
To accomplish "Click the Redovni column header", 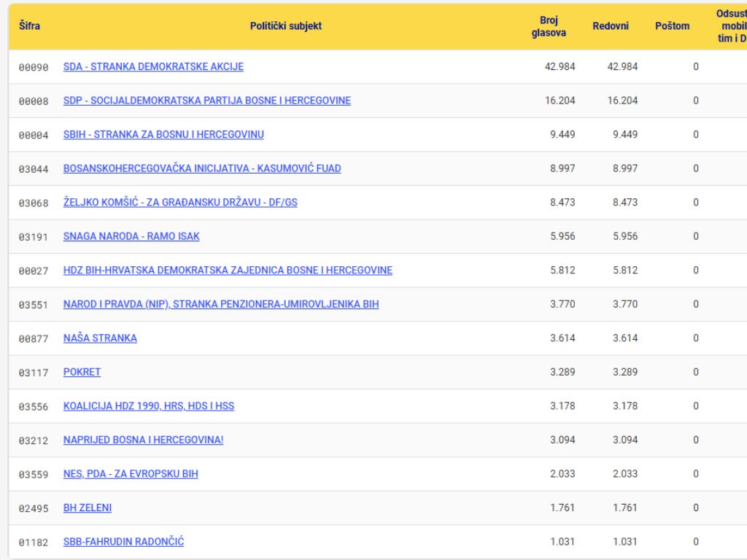I will click(x=611, y=26).
